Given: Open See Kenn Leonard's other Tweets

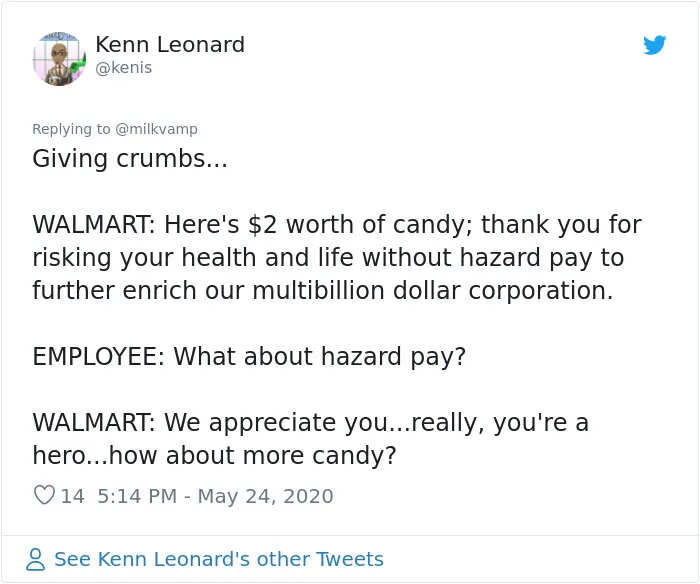Looking at the screenshot, I should click(219, 559).
